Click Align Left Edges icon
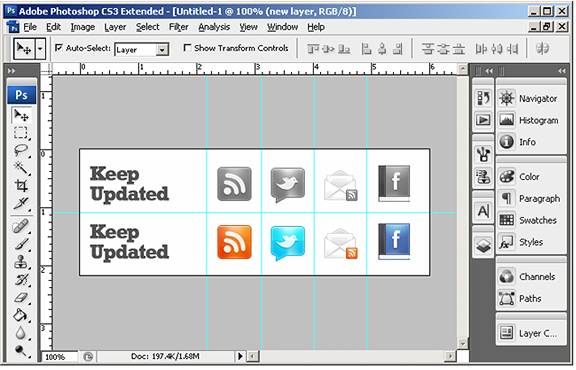Viewport: 576px width, 370px height. point(366,49)
